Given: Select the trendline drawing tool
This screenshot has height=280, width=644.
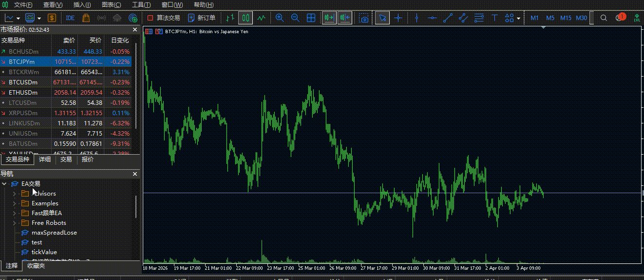Looking at the screenshot, I should pos(448,18).
